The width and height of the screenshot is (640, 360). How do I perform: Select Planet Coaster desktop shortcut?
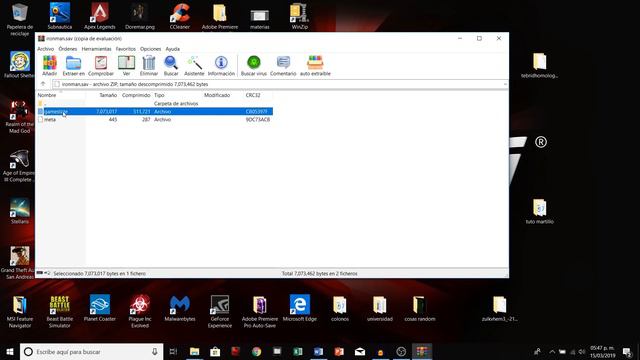(x=100, y=308)
